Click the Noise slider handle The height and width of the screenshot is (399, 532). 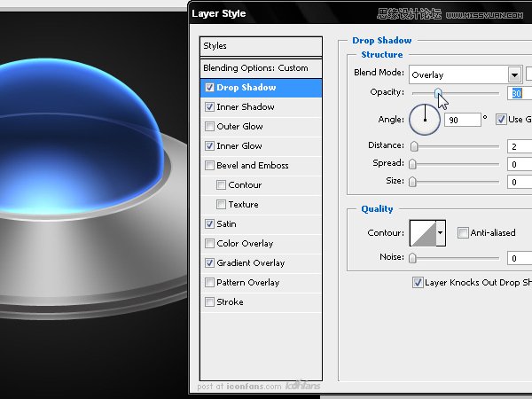tap(412, 258)
